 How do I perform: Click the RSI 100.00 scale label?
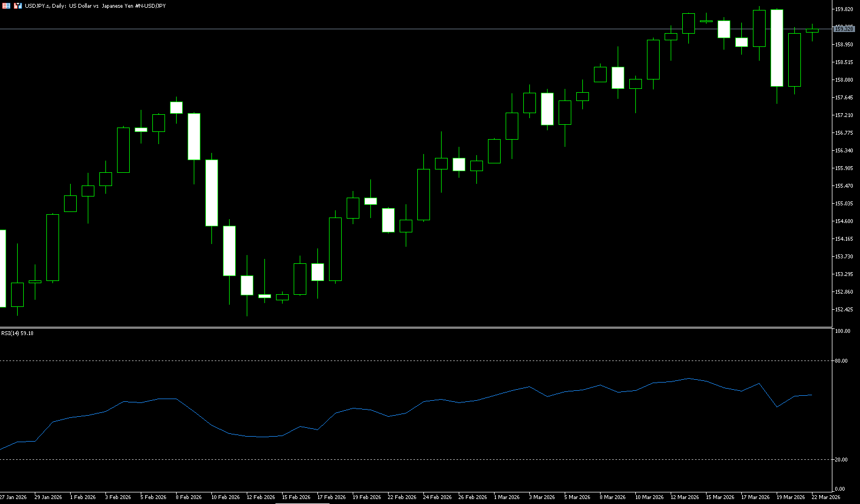tap(842, 331)
